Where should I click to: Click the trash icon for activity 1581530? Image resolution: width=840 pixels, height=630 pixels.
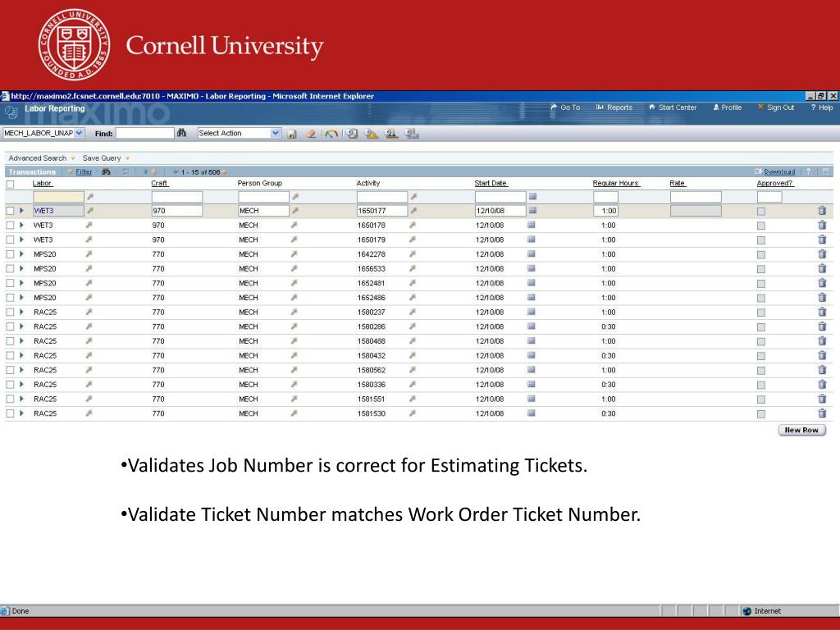point(822,413)
